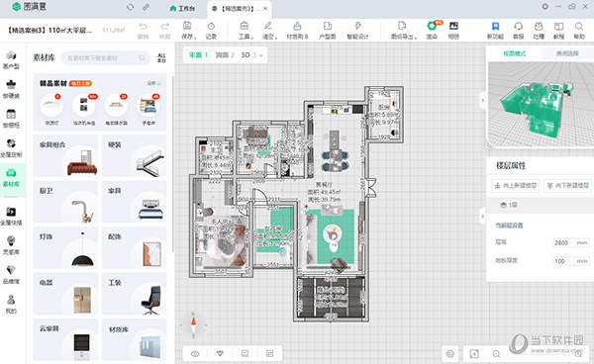
Task: Switch to the 平面 1 plan view
Action: pyautogui.click(x=198, y=55)
